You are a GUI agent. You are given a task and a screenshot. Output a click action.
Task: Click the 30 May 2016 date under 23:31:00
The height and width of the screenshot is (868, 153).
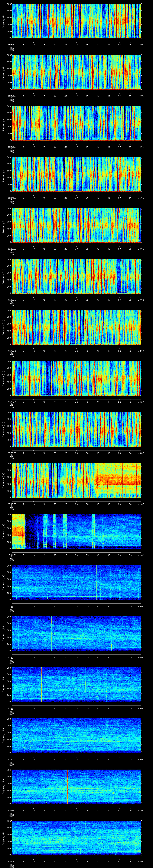point(12,48)
